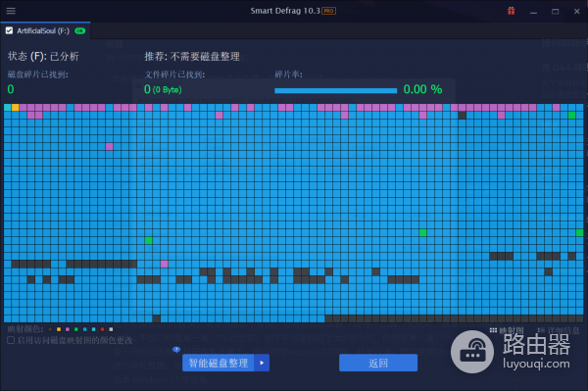Click the fragmentation rate progress bar

tap(335, 90)
